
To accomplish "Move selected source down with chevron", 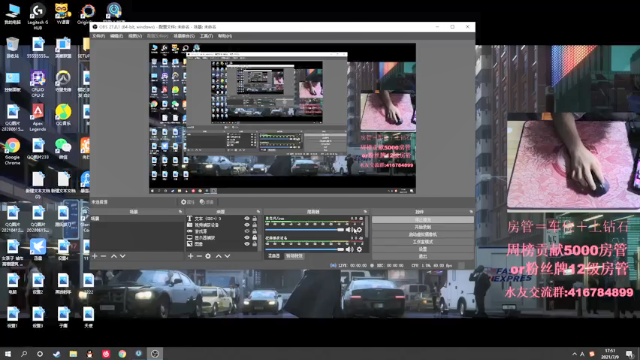I will click(227, 256).
